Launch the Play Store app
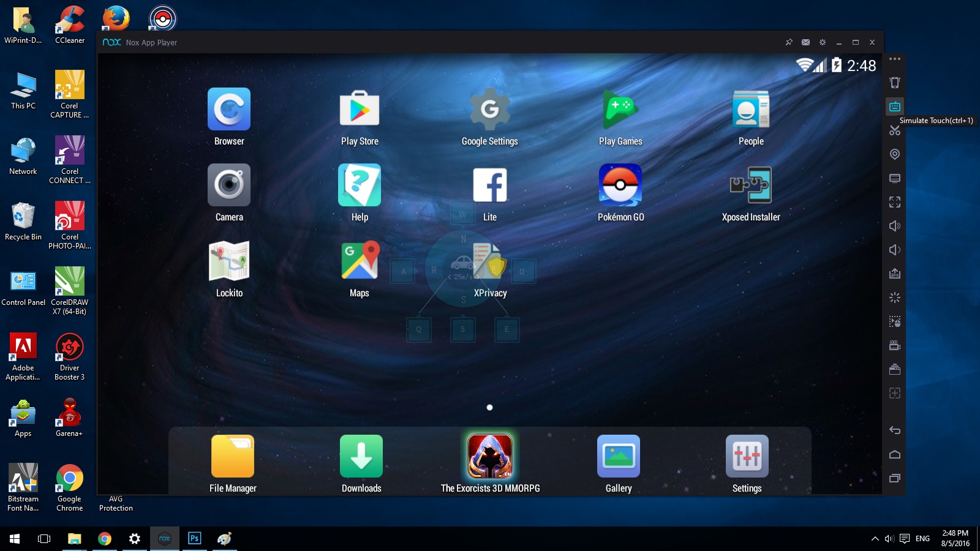980x551 pixels. tap(360, 109)
